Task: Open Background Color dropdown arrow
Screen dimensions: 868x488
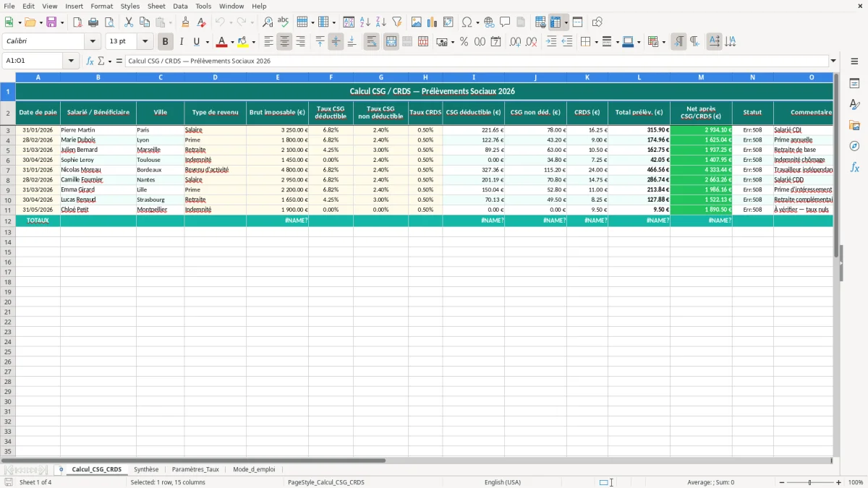Action: click(253, 42)
